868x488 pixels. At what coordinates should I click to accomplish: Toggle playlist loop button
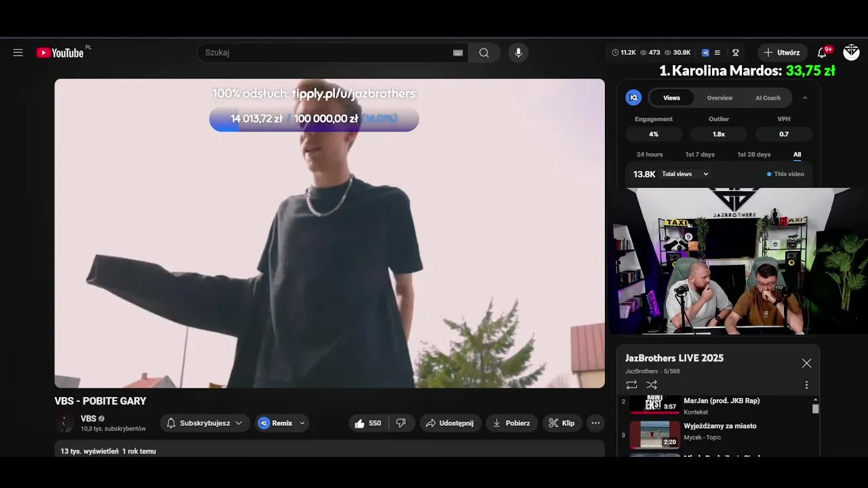click(631, 385)
